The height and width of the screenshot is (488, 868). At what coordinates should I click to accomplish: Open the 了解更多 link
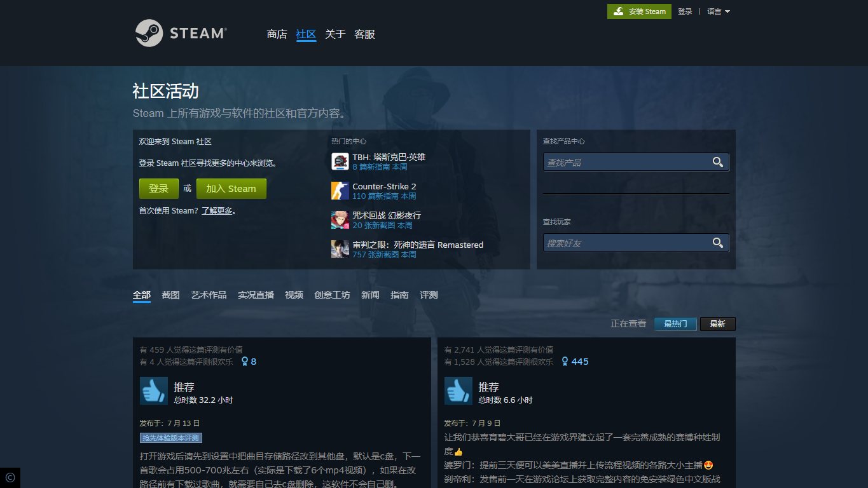tap(217, 211)
